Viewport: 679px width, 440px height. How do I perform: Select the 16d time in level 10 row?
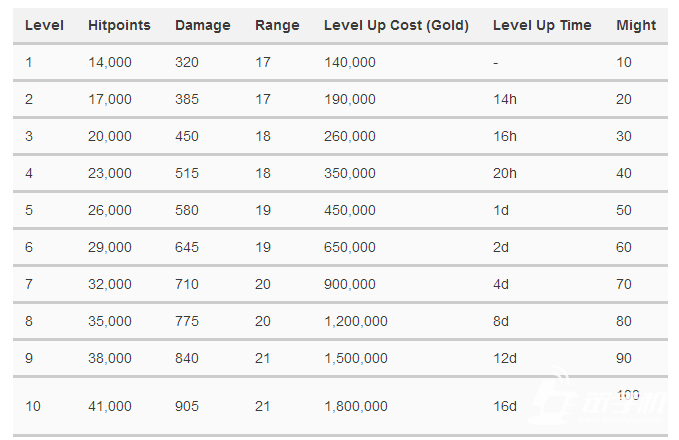click(505, 406)
